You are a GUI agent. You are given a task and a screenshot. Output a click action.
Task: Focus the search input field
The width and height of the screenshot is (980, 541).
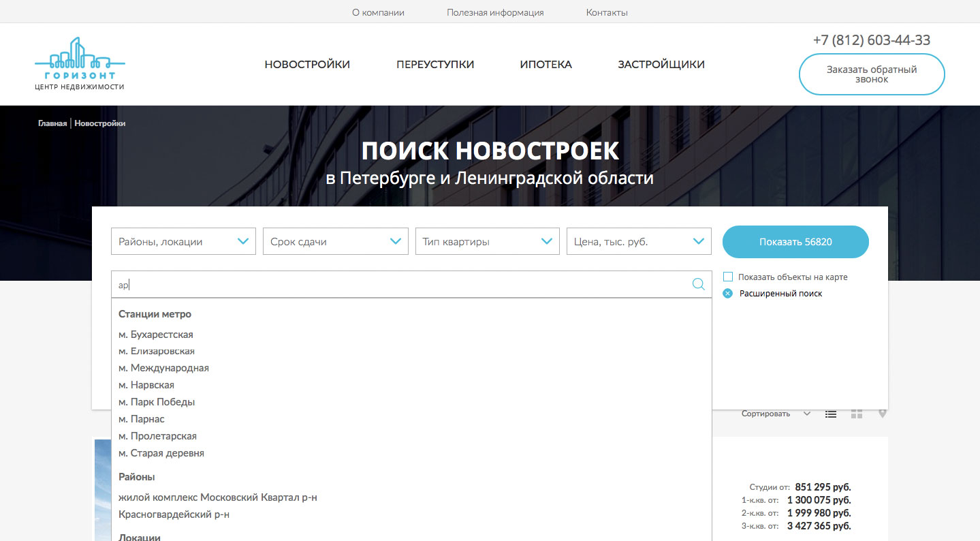coord(411,285)
